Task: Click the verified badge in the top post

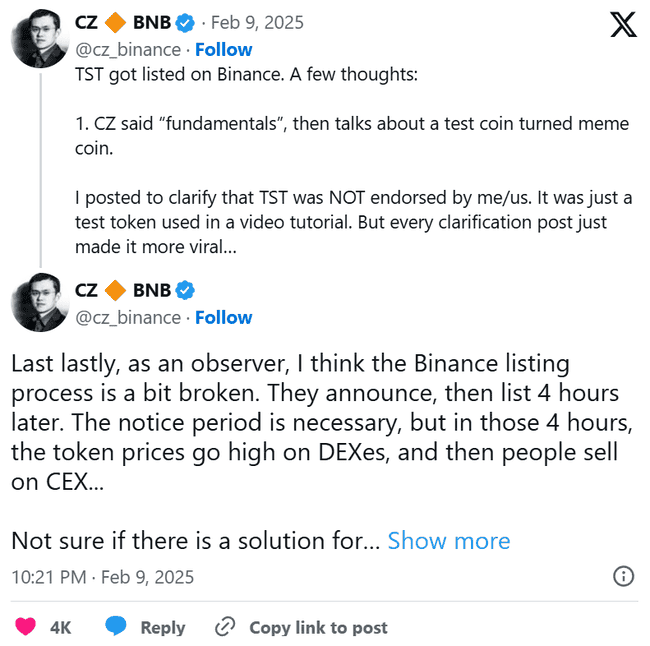Action: coord(185,22)
